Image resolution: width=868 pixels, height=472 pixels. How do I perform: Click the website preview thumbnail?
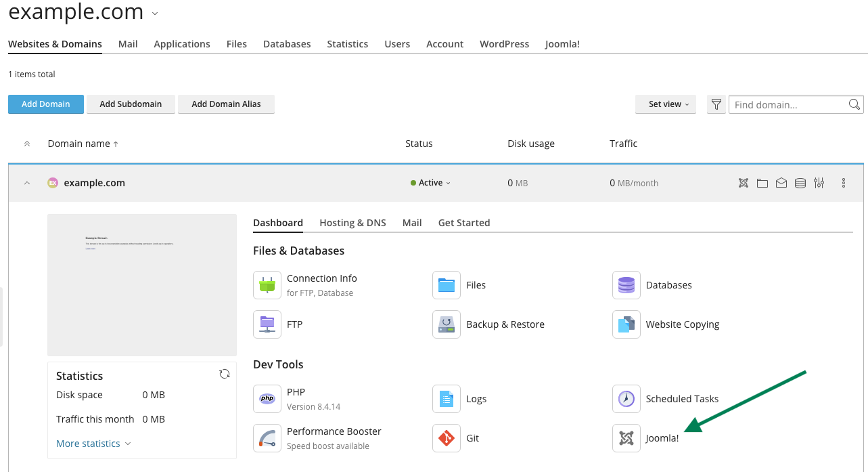[142, 285]
